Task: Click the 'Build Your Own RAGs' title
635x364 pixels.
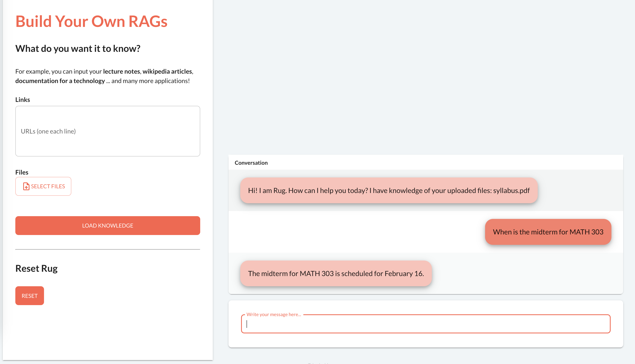Action: [92, 21]
